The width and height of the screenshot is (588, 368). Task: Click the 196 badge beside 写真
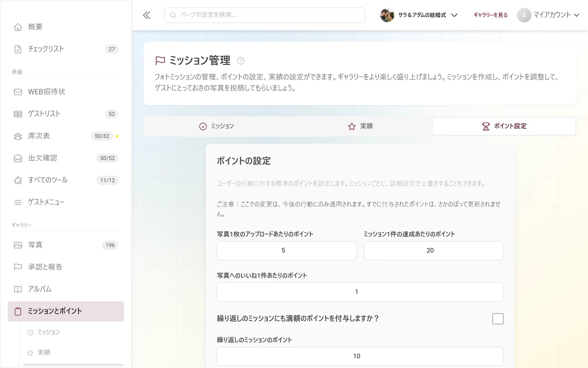(x=110, y=245)
